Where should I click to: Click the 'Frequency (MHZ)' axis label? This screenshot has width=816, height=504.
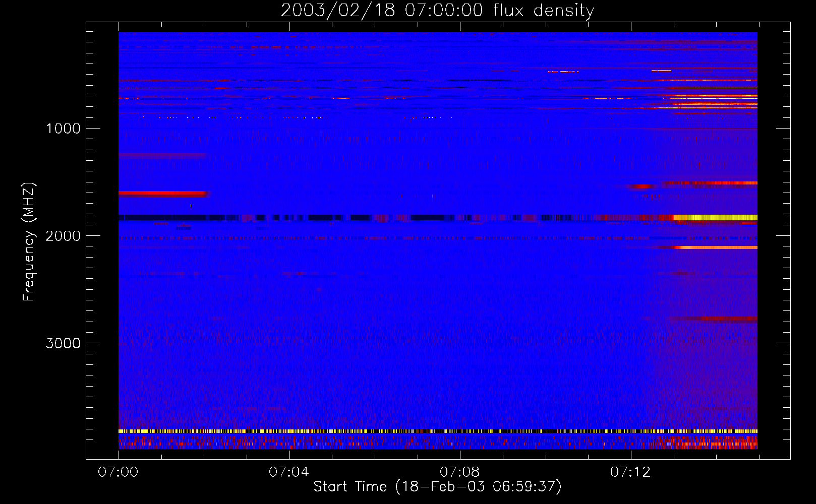pyautogui.click(x=29, y=242)
